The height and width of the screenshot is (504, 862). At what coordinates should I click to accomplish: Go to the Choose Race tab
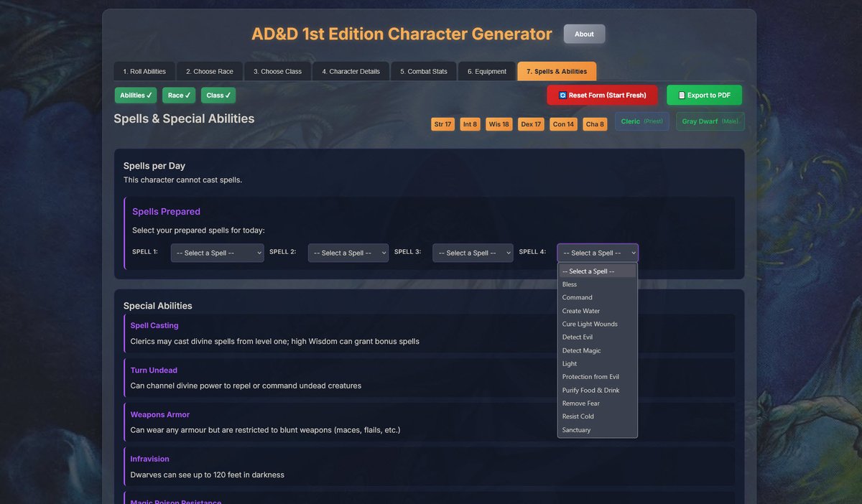coord(210,72)
